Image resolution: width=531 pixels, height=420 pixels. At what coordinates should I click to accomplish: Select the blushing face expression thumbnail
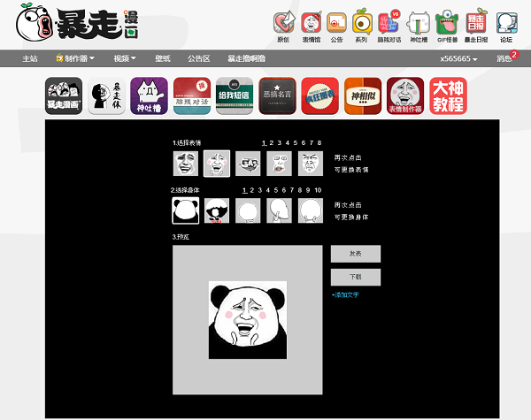click(217, 164)
